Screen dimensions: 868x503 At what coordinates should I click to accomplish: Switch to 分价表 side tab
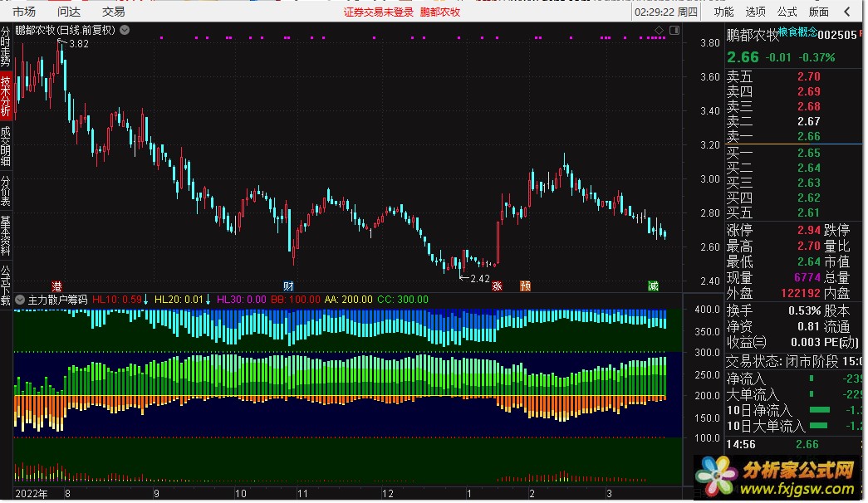click(6, 191)
